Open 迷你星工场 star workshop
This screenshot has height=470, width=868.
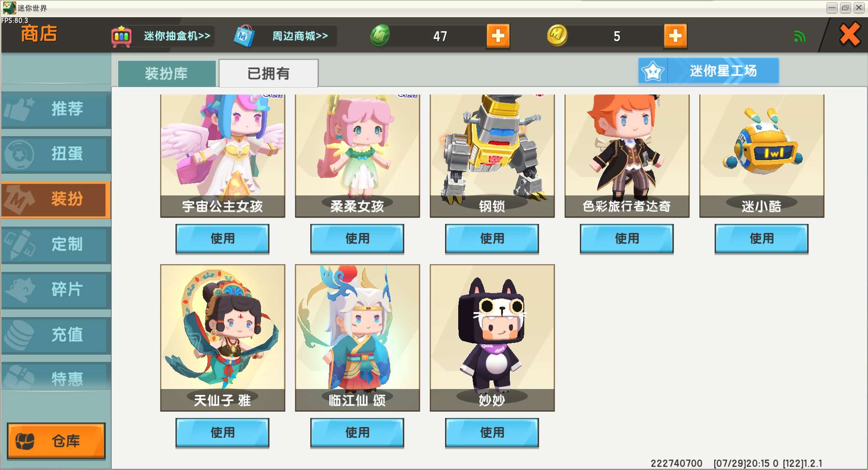(708, 71)
